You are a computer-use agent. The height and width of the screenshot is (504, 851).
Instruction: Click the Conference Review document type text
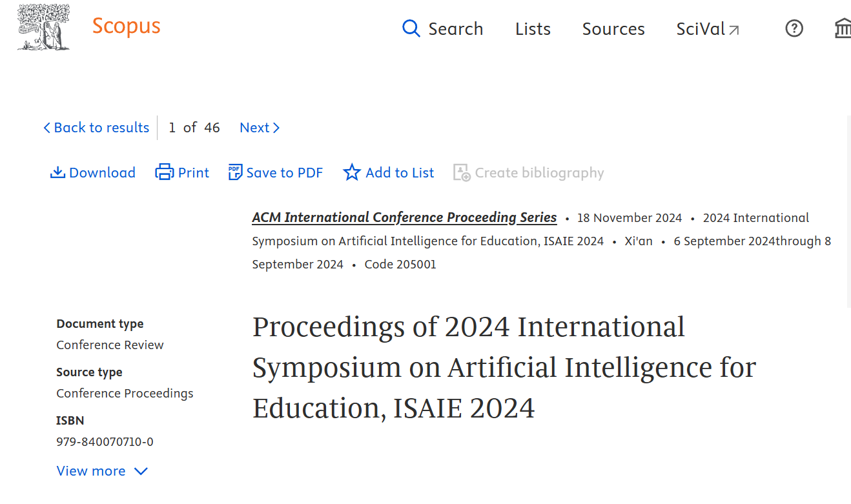click(x=110, y=345)
